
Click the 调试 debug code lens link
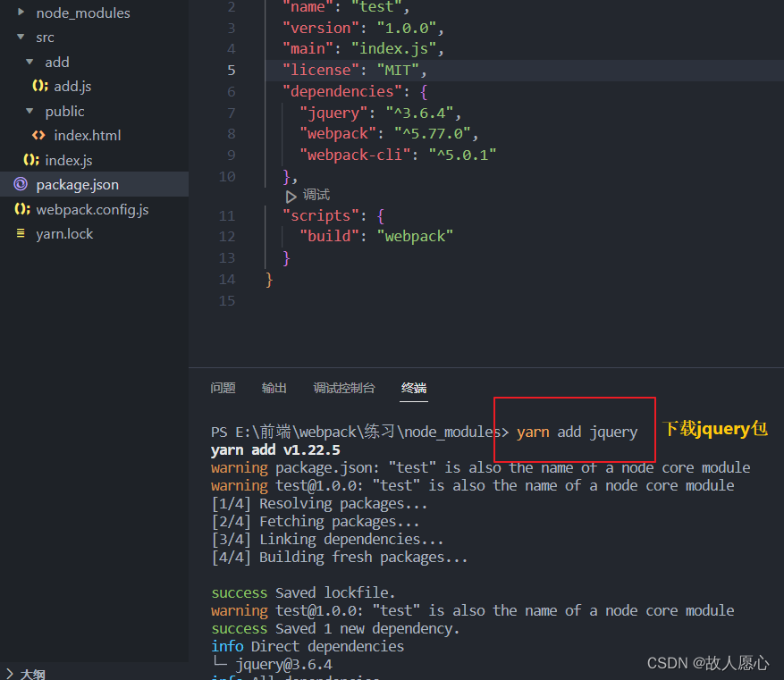point(316,195)
